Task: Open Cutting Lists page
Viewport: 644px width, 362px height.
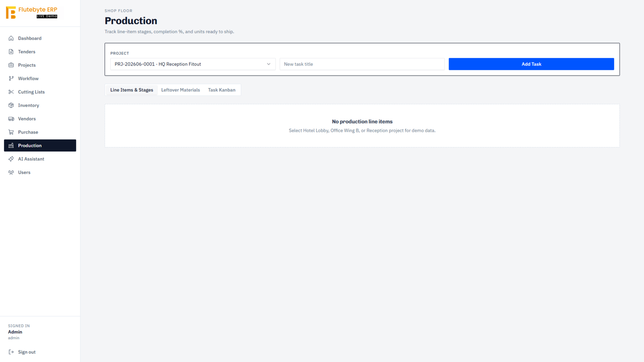Action: pyautogui.click(x=40, y=92)
